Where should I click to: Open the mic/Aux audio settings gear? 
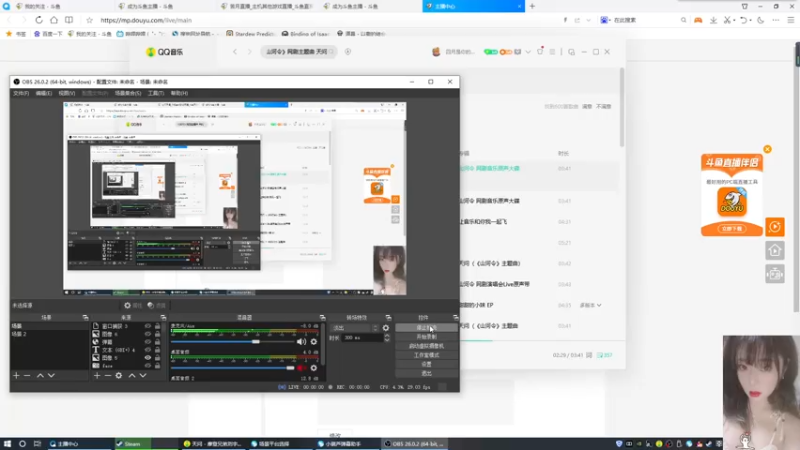click(x=314, y=342)
